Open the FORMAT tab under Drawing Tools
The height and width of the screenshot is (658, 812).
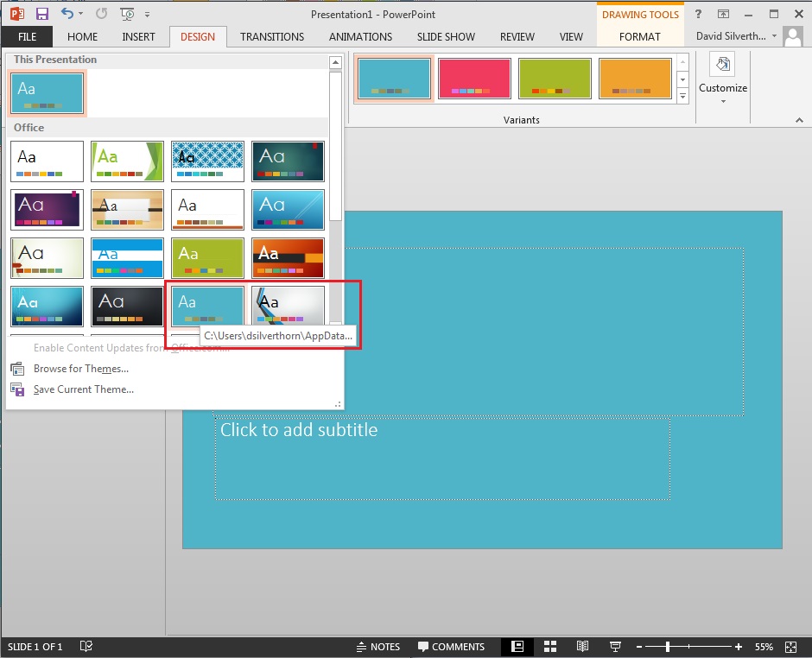tap(639, 36)
